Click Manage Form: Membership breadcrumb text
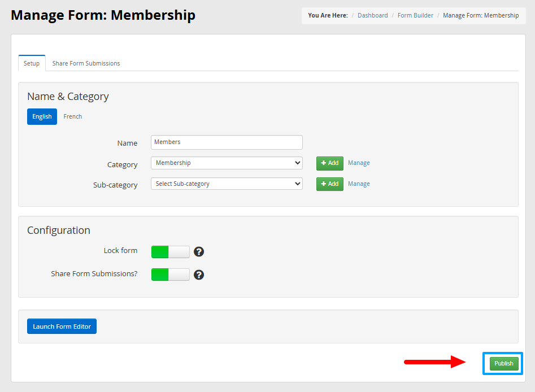Viewport: 535px width, 392px height. [481, 15]
